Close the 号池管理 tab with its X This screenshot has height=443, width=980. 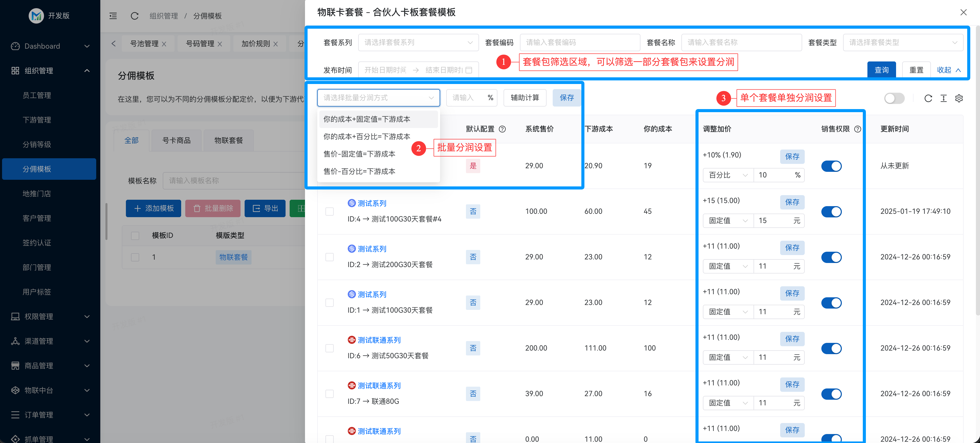[x=164, y=44]
